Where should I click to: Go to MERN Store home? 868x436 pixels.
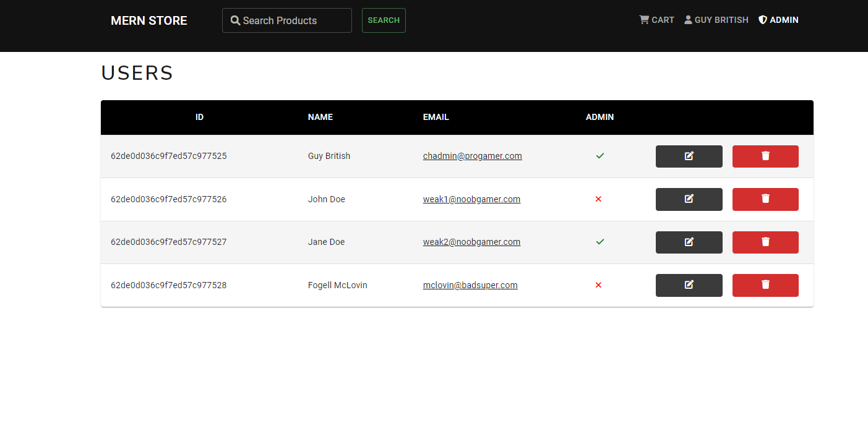[x=148, y=20]
